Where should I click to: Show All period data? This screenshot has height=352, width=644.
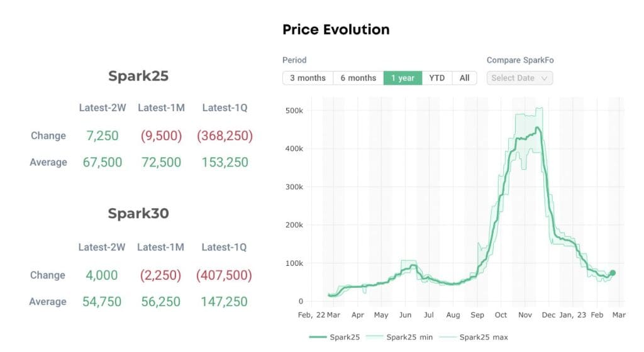465,78
